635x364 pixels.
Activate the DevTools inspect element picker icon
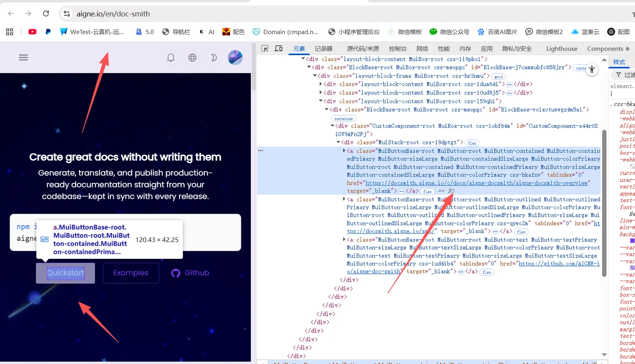[x=265, y=48]
